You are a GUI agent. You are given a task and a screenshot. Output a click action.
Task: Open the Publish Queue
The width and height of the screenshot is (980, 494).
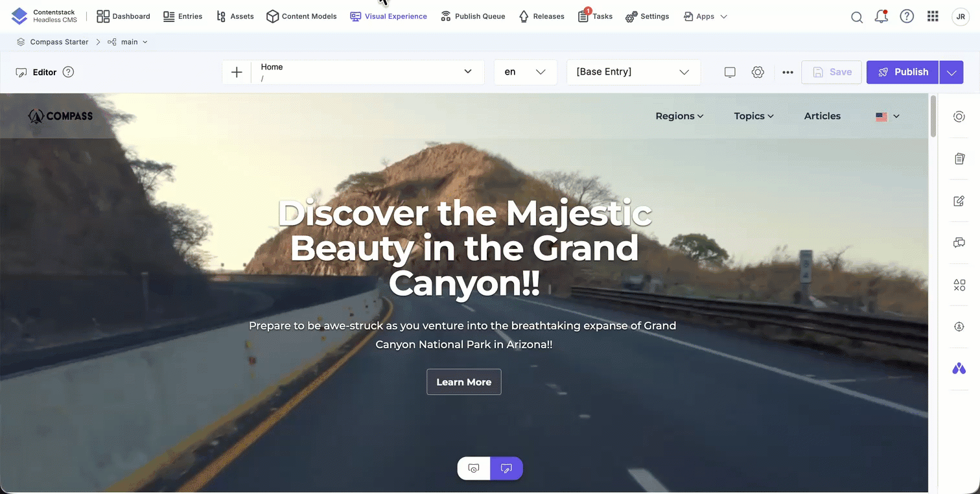click(472, 16)
